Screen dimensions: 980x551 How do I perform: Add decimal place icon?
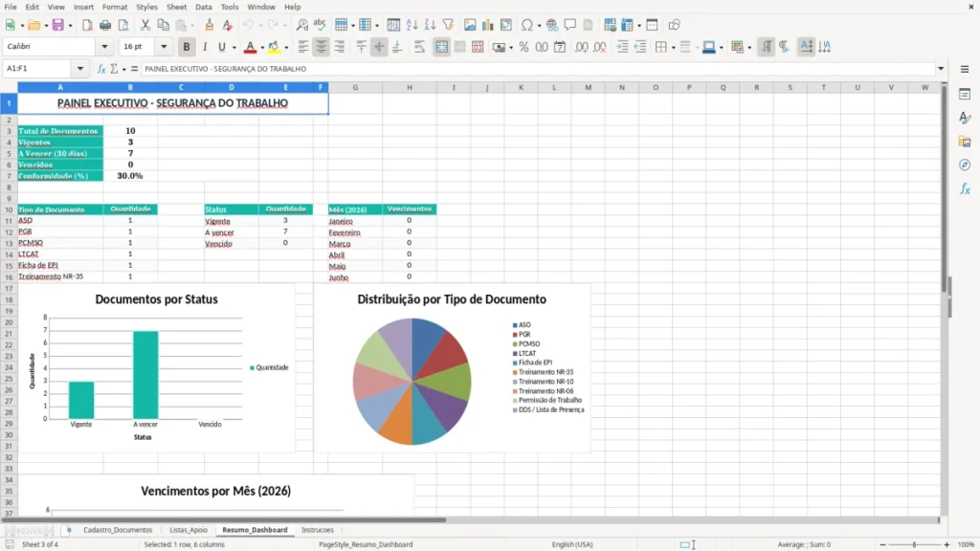point(581,47)
